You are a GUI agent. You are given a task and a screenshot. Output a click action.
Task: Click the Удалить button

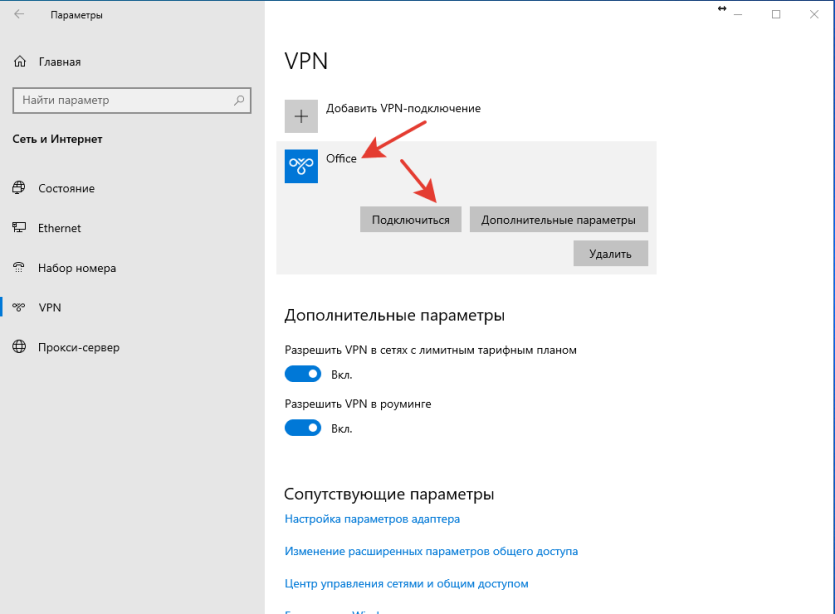(610, 254)
